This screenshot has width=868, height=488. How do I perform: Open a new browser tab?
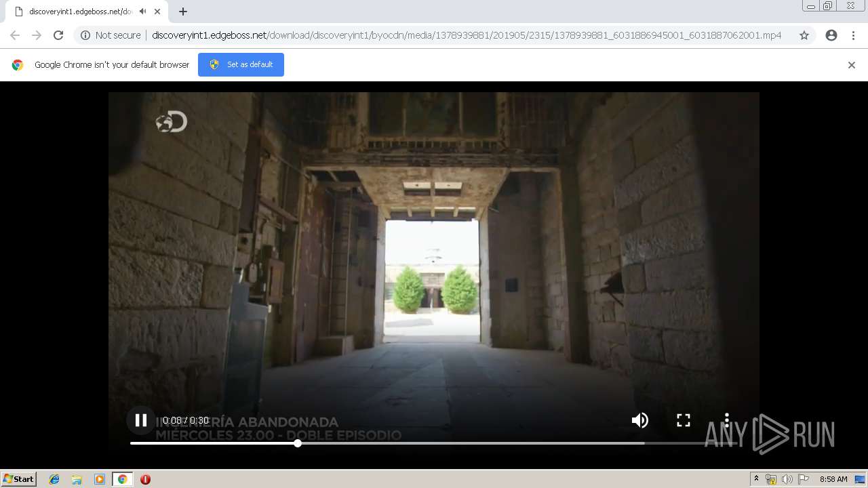point(183,12)
